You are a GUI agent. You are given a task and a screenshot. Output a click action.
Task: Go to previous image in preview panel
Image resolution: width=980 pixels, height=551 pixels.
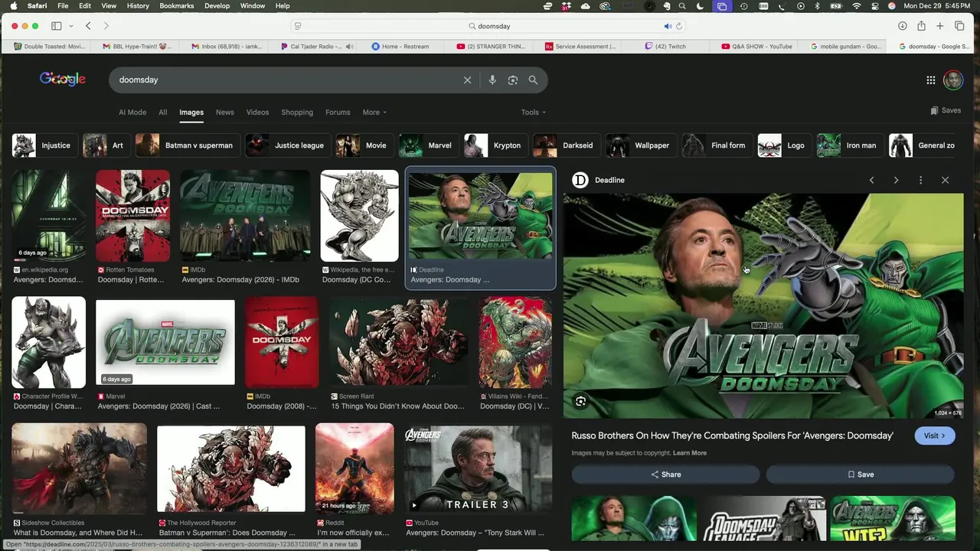[x=871, y=180]
